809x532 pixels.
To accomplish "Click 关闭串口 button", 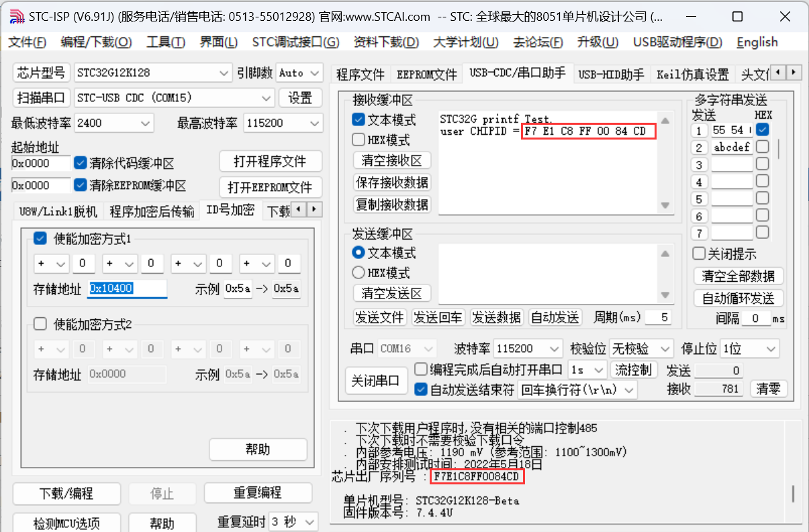I will click(x=377, y=381).
